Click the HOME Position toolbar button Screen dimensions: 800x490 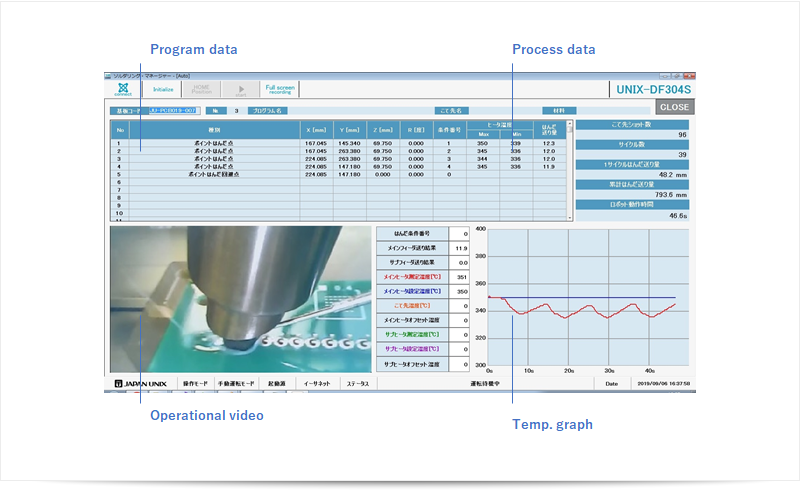click(201, 89)
